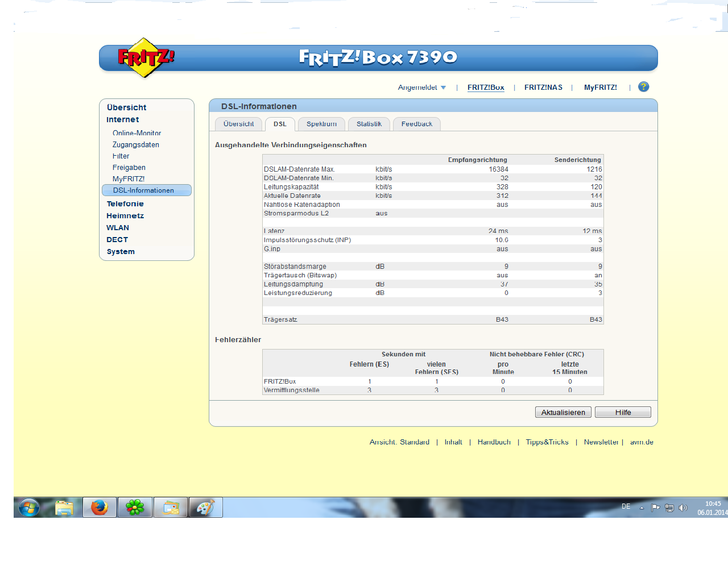
Task: Open the Heimnetz sidebar section
Action: pos(125,215)
